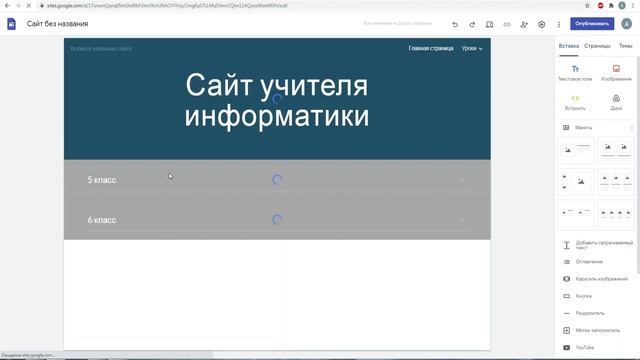Choose the two small images layout

click(x=576, y=213)
